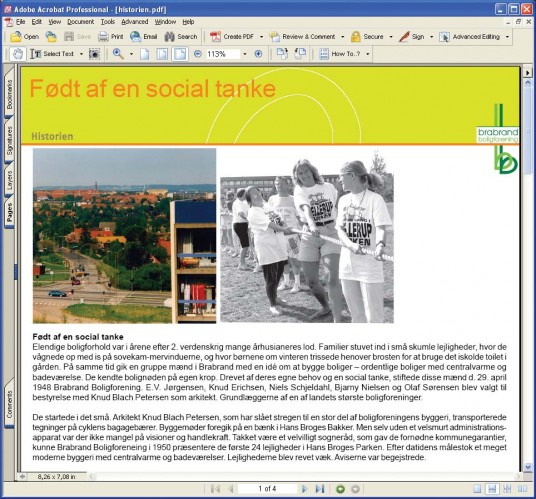Go to the next page
This screenshot has height=499, width=536.
click(305, 489)
